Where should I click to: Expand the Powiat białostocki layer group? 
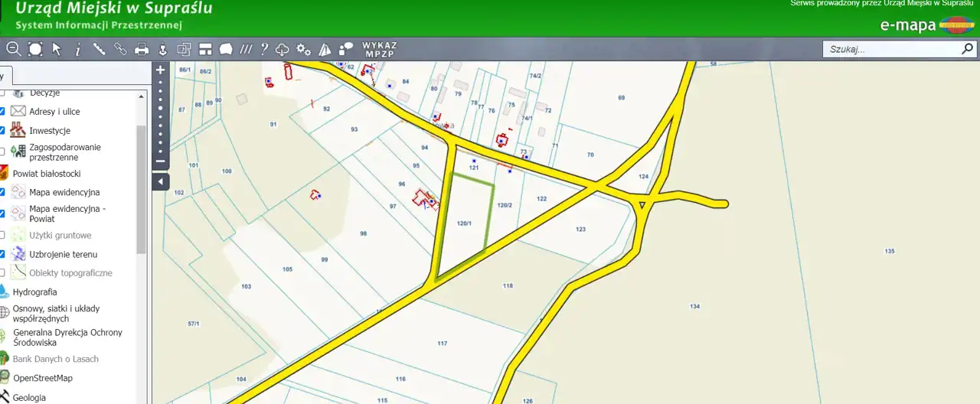tap(46, 174)
